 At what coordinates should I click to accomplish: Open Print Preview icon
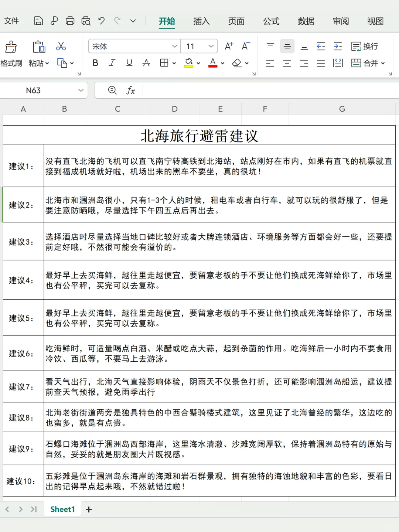pyautogui.click(x=86, y=21)
